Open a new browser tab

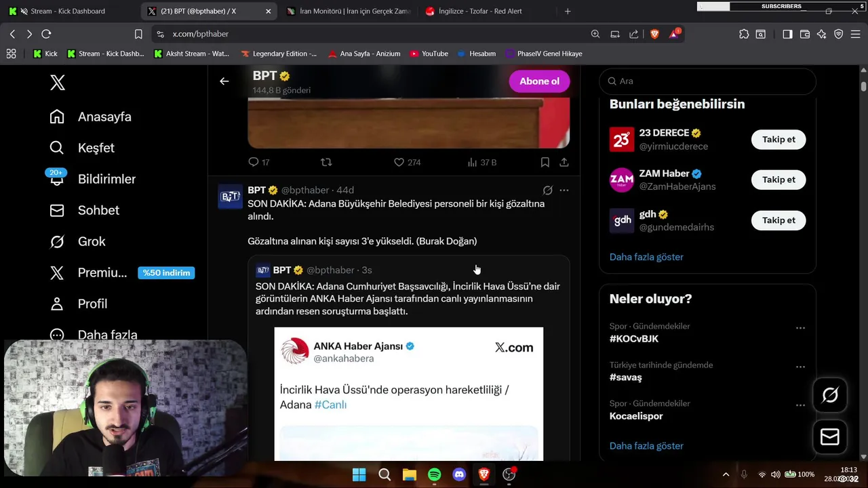point(568,11)
